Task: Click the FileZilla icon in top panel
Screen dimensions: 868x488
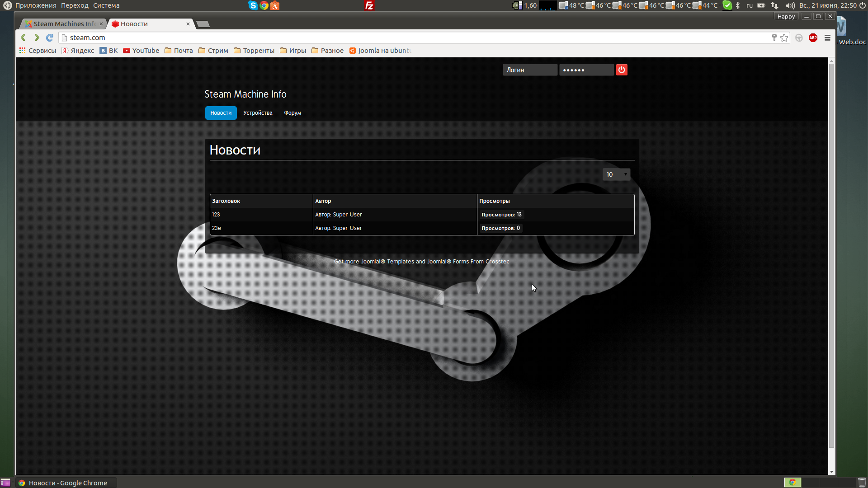Action: point(369,5)
